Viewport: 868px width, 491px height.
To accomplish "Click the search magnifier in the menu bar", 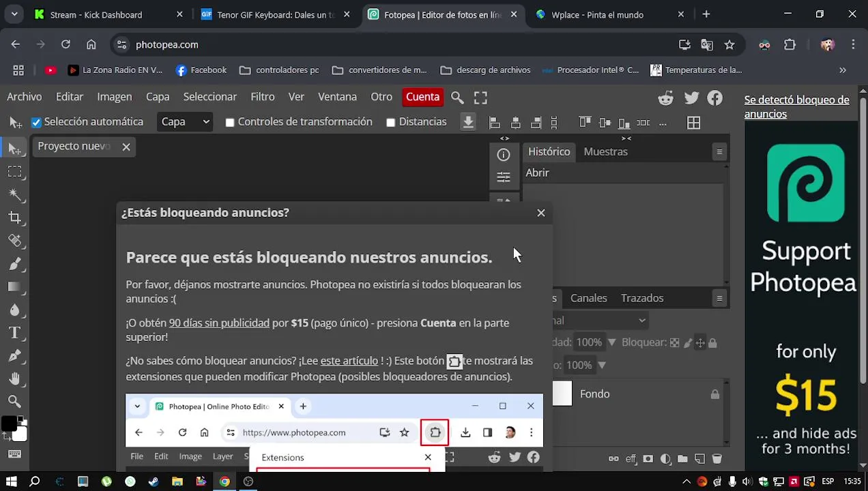I will [457, 98].
